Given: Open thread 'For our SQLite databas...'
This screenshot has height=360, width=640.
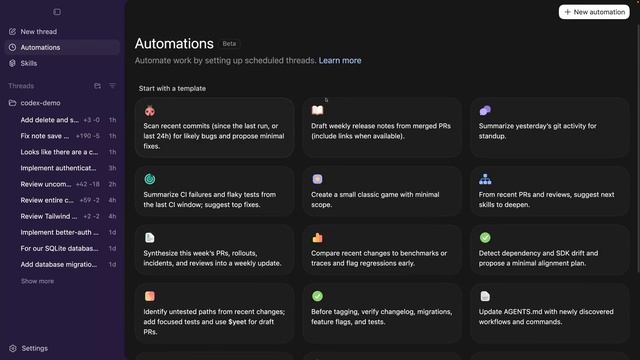Looking at the screenshot, I should point(62,248).
